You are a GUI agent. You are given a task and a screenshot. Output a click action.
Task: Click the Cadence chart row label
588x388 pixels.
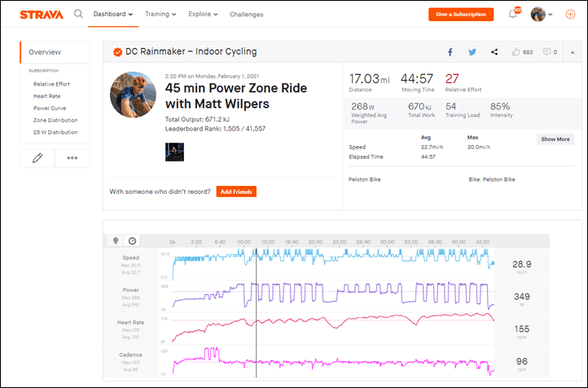click(x=130, y=355)
